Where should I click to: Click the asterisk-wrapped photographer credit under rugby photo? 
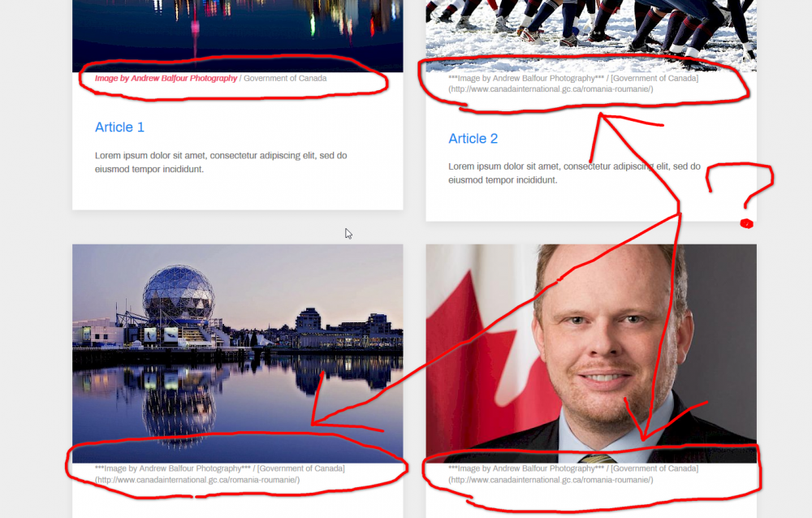click(526, 78)
